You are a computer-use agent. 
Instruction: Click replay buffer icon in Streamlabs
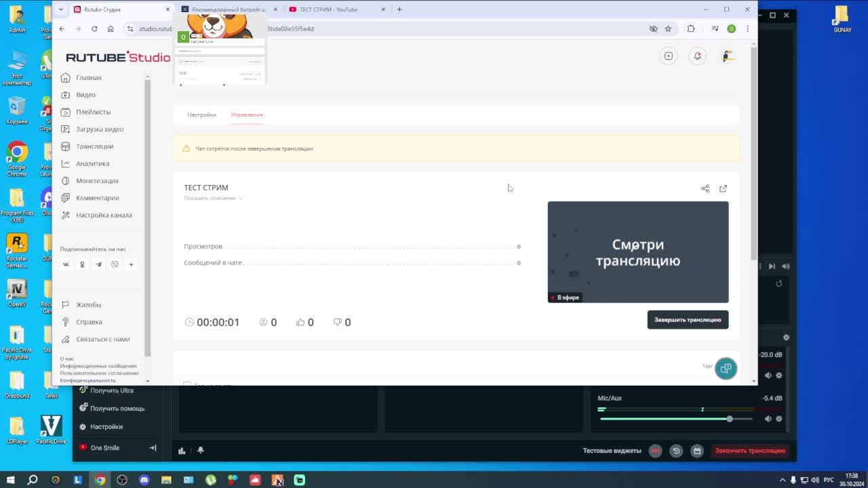(x=676, y=451)
